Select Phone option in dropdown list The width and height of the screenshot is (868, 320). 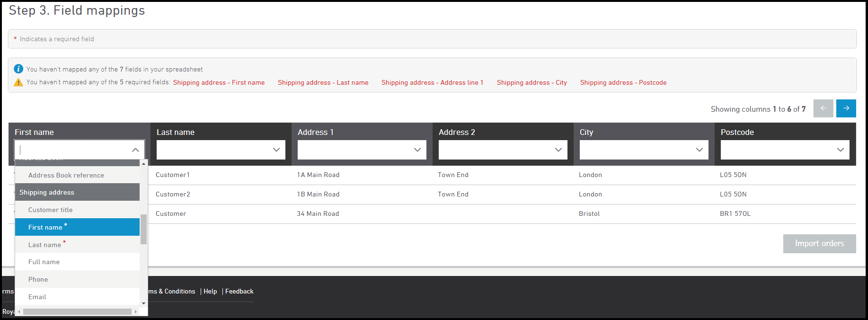click(x=78, y=279)
